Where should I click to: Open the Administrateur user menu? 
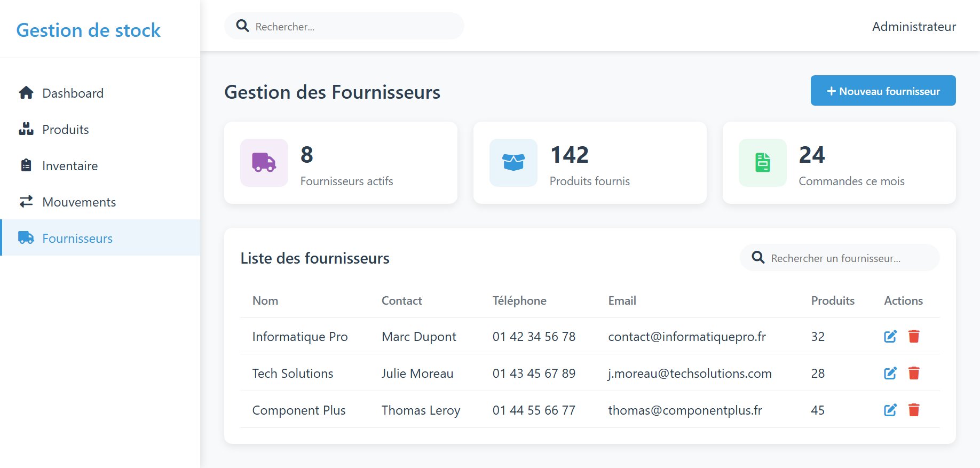[x=914, y=27]
